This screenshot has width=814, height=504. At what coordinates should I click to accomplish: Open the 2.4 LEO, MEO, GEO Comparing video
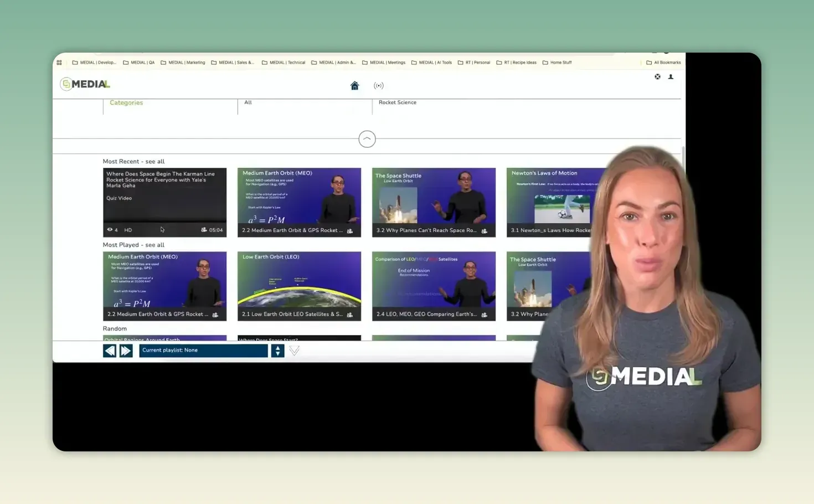(434, 286)
